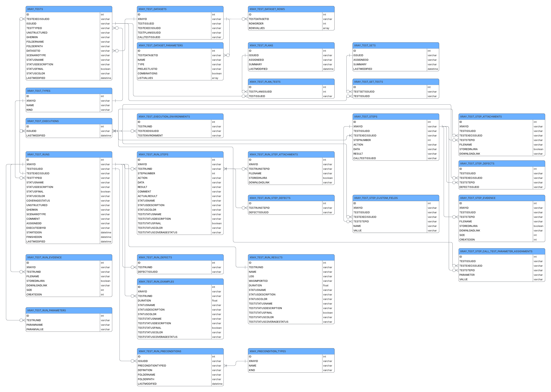This screenshot has width=551, height=392.
Task: Click TESTSETISSUEID in XRAY_TEST_SET_TESTS
Action: pyautogui.click(x=396, y=92)
